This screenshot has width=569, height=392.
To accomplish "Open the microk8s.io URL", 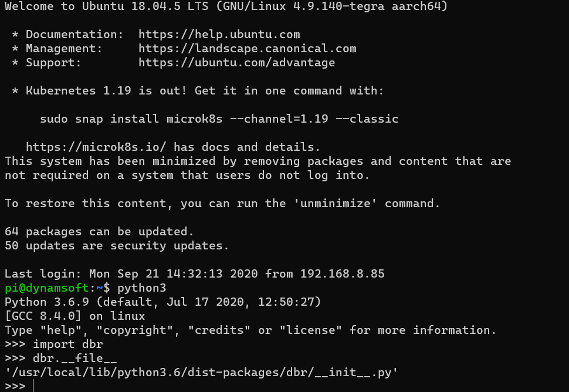I will click(96, 147).
